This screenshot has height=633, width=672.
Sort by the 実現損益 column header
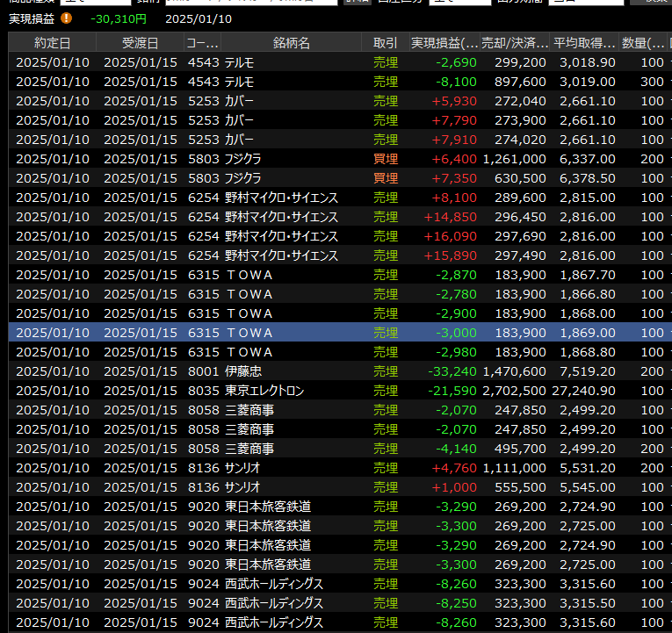coord(444,43)
